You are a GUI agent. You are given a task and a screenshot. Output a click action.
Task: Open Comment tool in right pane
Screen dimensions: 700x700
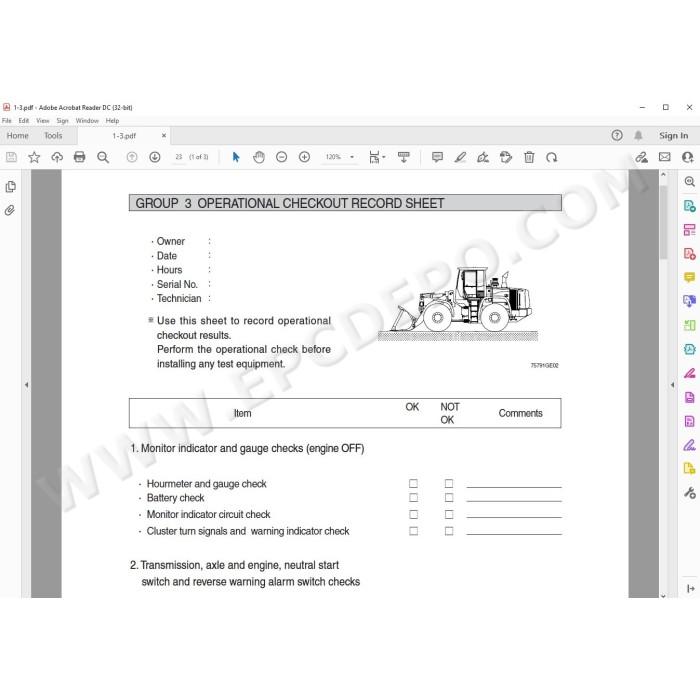[690, 277]
